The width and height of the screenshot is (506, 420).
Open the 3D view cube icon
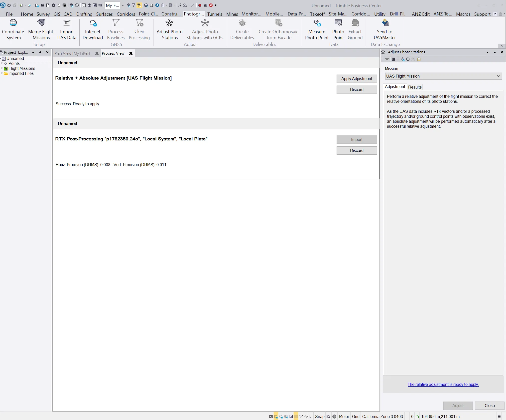89,5
